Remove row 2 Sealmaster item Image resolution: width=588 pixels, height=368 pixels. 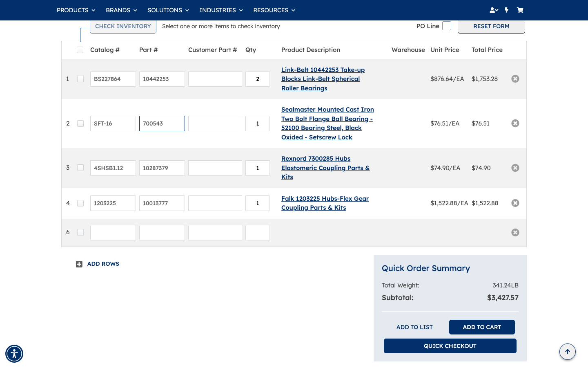tap(515, 123)
